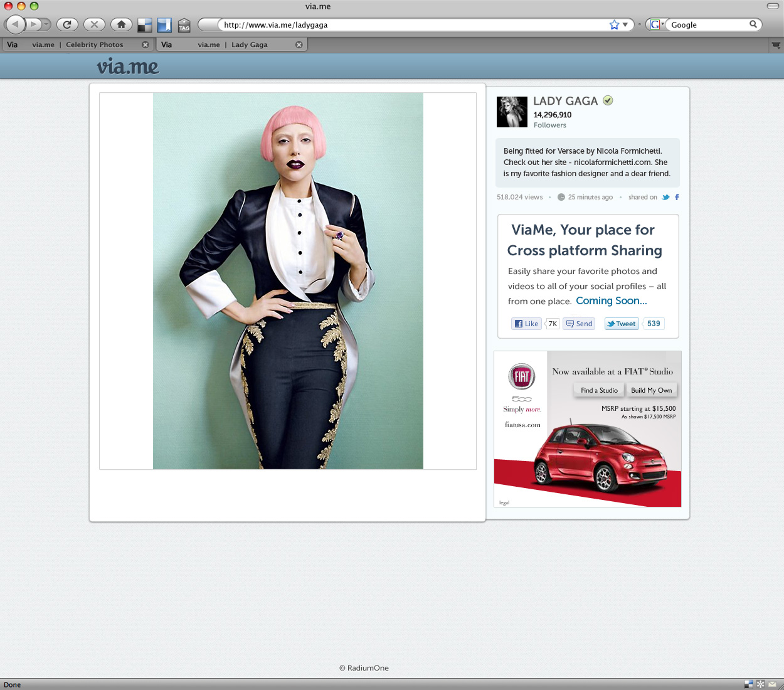784x690 pixels.
Task: Click the Find a Studio button
Action: [599, 390]
